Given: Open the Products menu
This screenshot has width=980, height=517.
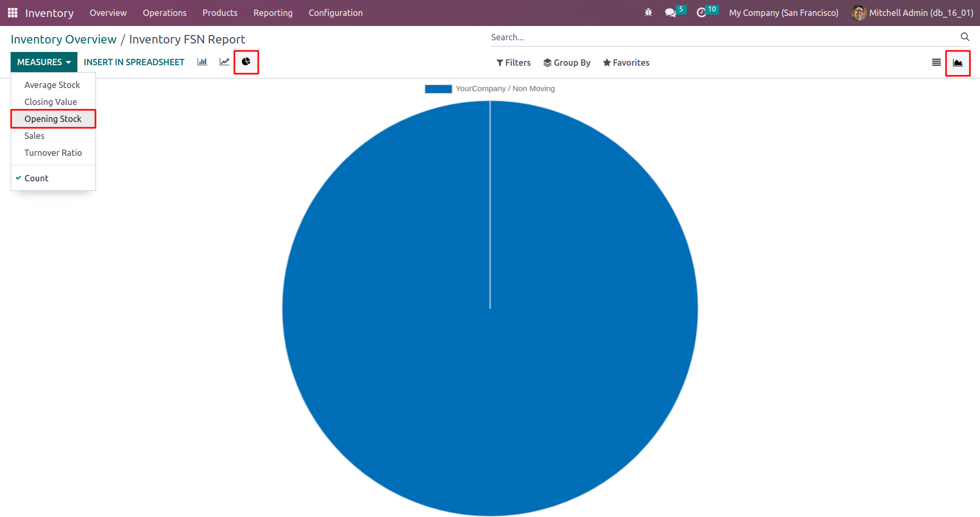Looking at the screenshot, I should [220, 13].
